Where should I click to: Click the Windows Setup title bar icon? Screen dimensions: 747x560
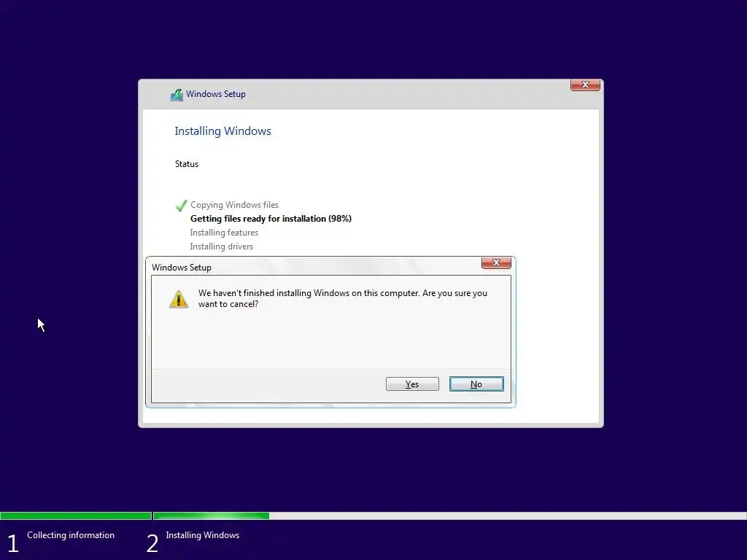tap(177, 95)
